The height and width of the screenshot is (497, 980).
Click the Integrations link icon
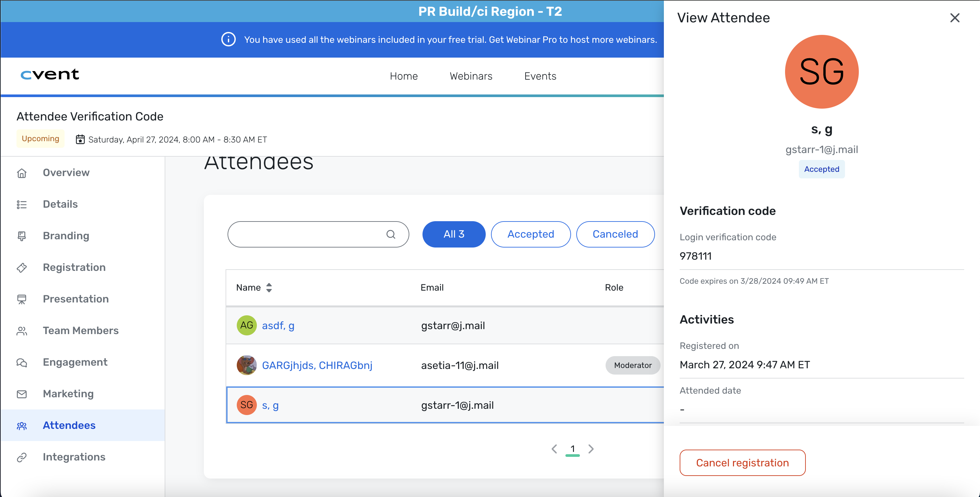[22, 457]
